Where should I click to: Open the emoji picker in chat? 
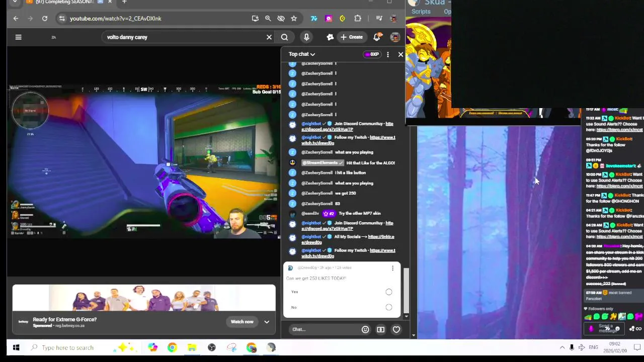(365, 329)
